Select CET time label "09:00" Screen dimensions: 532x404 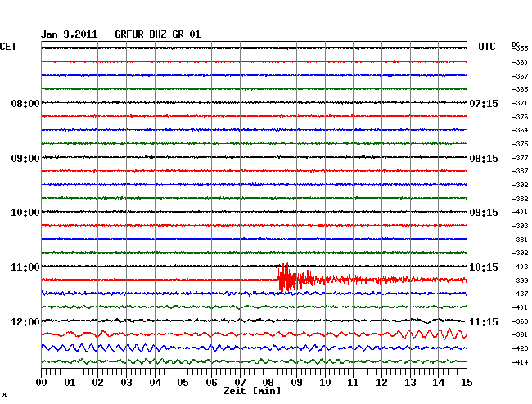pos(25,159)
